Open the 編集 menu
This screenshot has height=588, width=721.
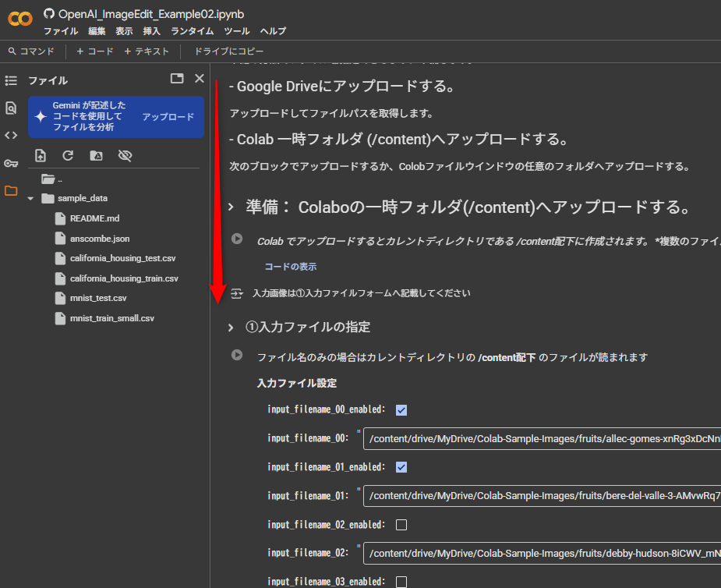point(97,31)
